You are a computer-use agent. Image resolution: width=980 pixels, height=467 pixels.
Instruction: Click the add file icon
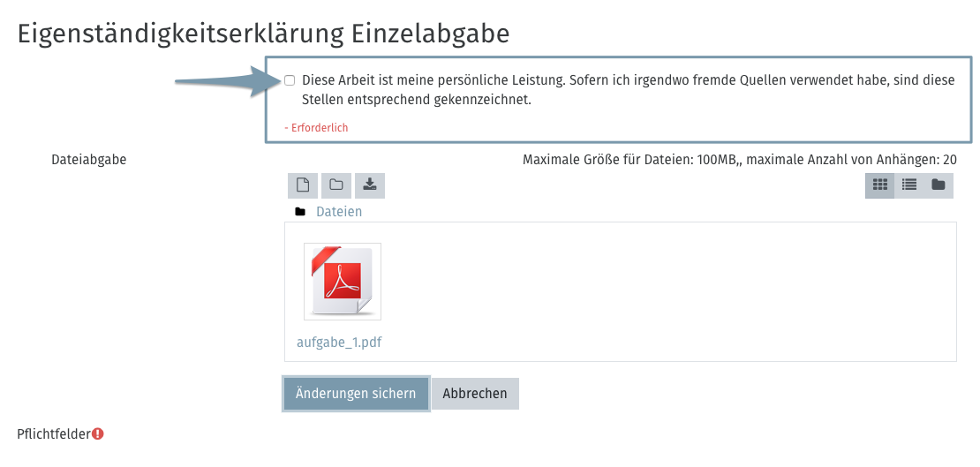click(303, 185)
